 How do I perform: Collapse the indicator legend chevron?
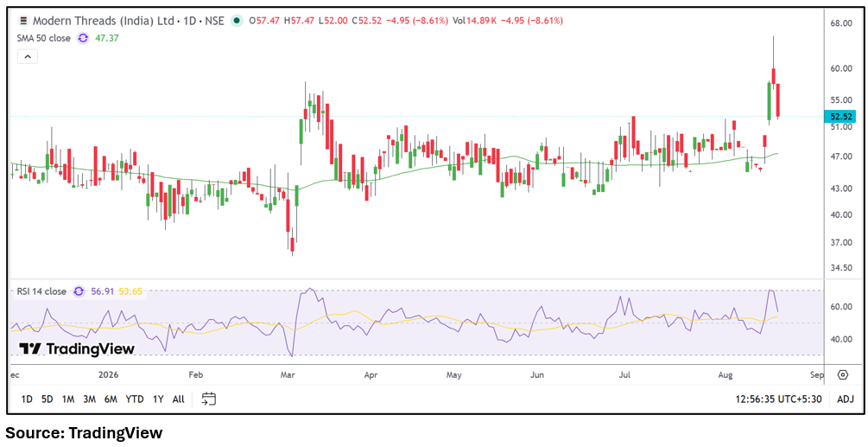click(28, 56)
